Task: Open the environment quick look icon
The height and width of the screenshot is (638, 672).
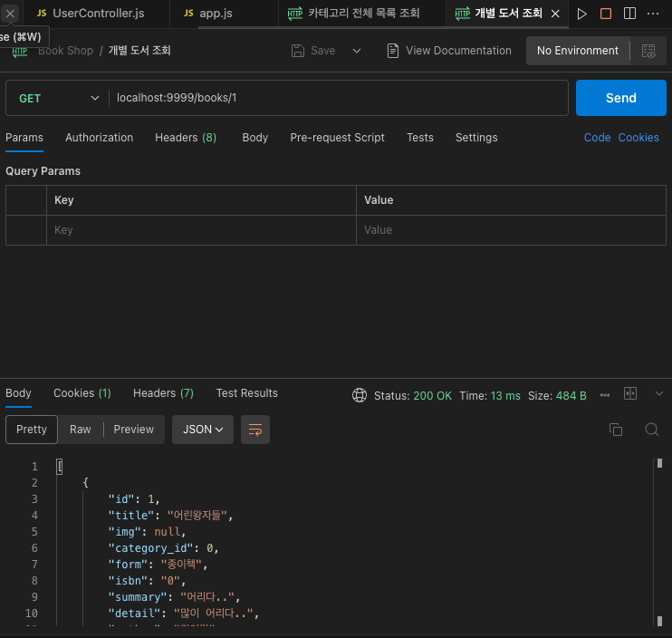Action: coord(648,51)
